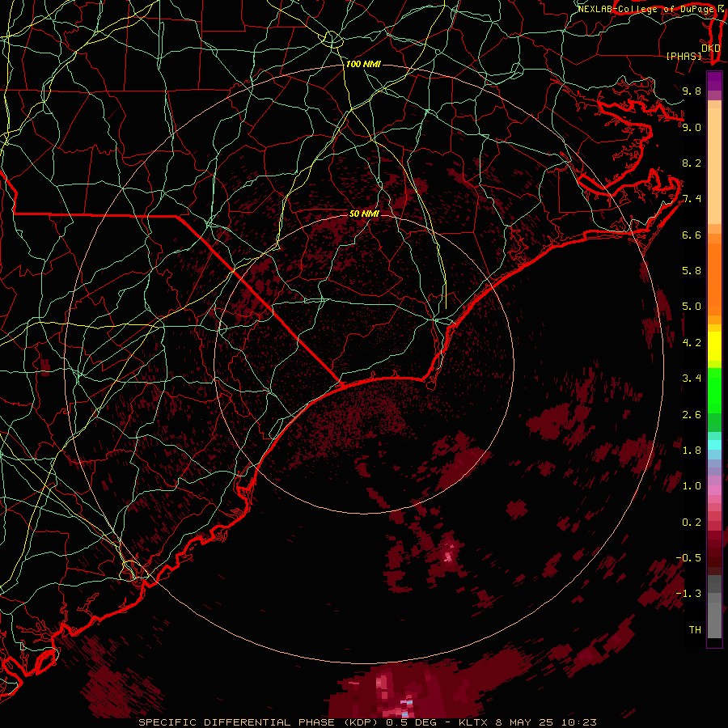Click the yellow segment of the color bar

714,346
